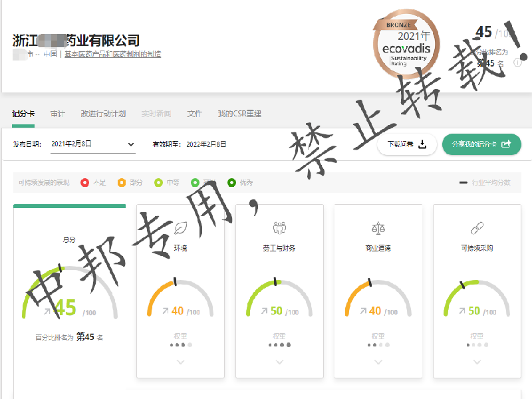Expand the 商业道德 card chevron

[378, 362]
